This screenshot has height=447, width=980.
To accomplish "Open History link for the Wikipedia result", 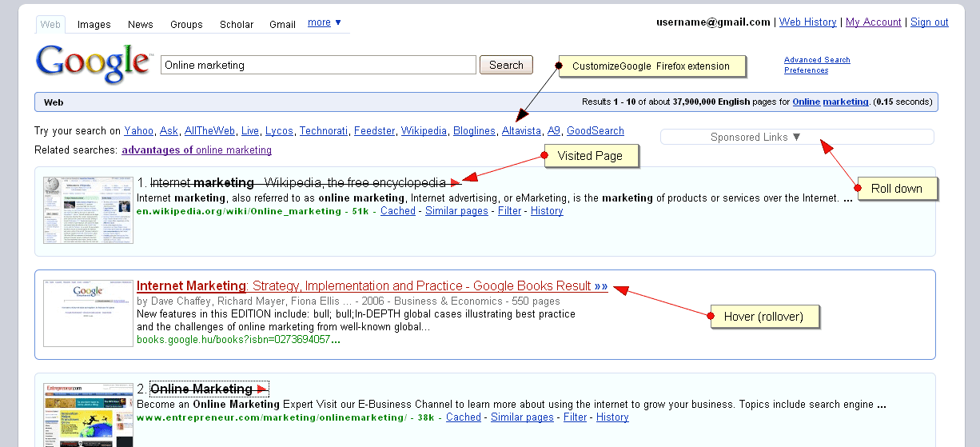I will tap(547, 211).
